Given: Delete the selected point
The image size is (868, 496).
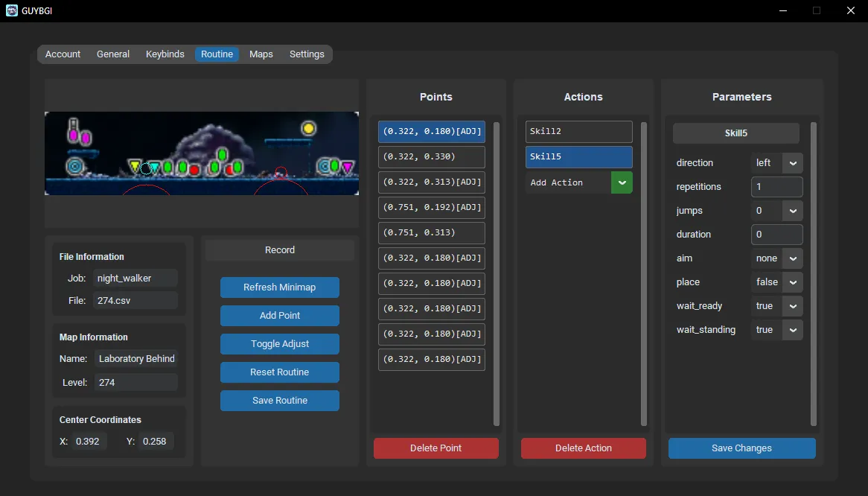Looking at the screenshot, I should tap(435, 448).
